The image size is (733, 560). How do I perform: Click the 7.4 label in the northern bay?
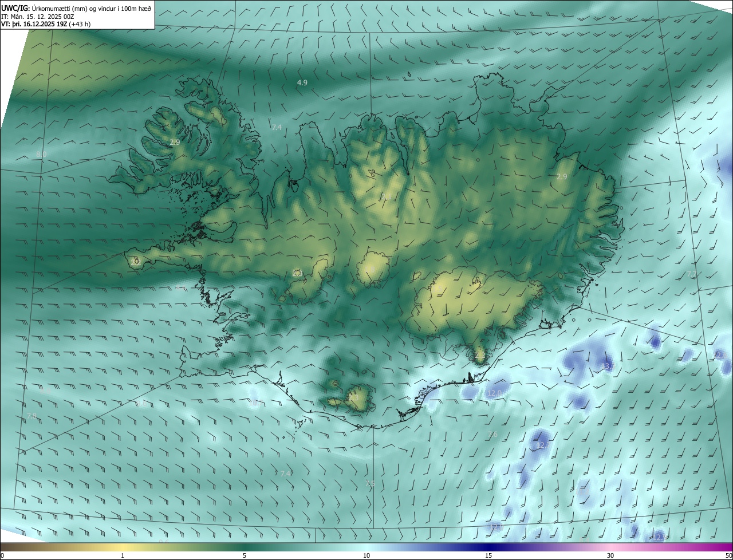tap(277, 127)
